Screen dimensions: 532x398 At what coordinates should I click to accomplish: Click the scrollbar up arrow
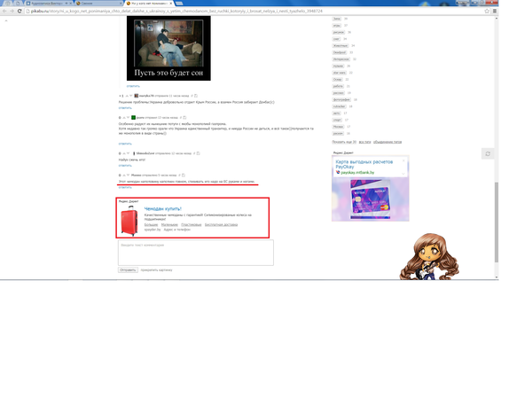pos(497,18)
